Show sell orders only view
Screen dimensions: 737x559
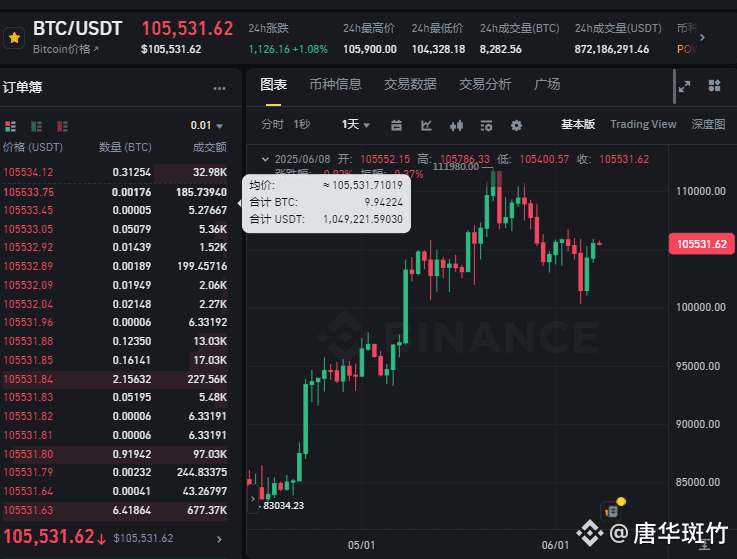tap(62, 126)
